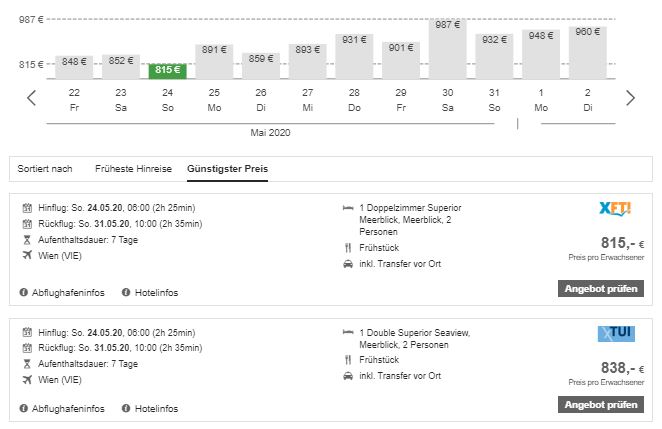662x429 pixels.
Task: Open Abflughafeninfos for the second offer
Action: pos(62,409)
